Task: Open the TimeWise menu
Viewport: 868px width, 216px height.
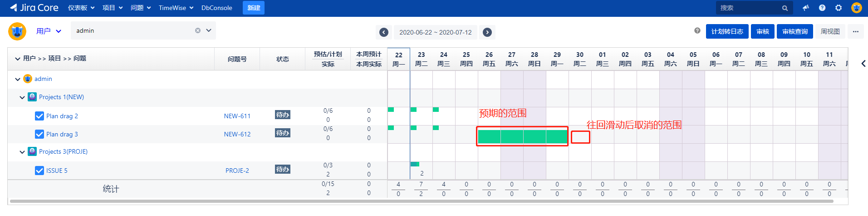Action: pyautogui.click(x=176, y=8)
